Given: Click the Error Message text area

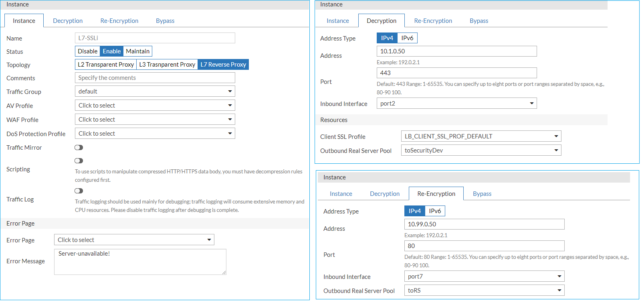Looking at the screenshot, I should click(140, 262).
